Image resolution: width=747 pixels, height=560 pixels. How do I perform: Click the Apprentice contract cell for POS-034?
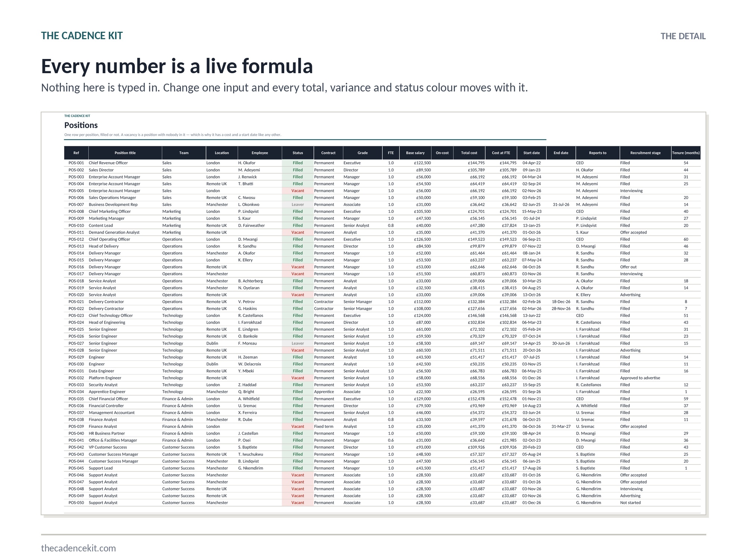(x=324, y=392)
